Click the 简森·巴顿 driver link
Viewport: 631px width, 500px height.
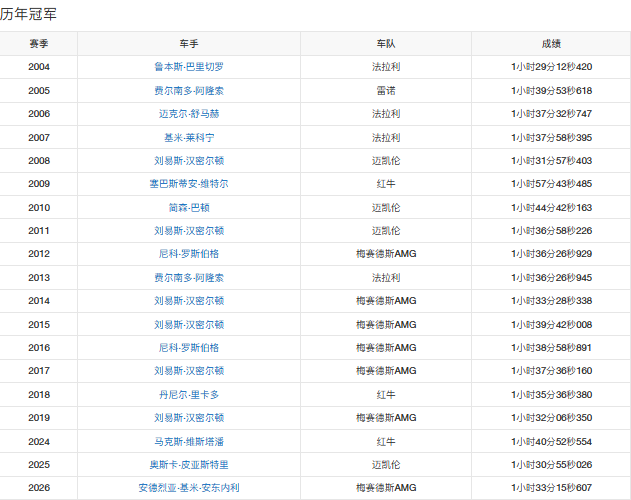tap(189, 208)
